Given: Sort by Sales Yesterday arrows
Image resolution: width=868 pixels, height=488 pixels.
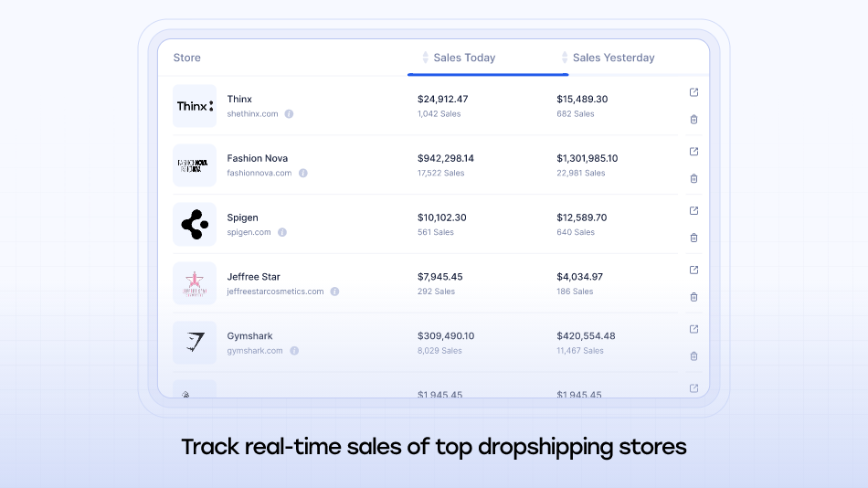Looking at the screenshot, I should tap(565, 57).
